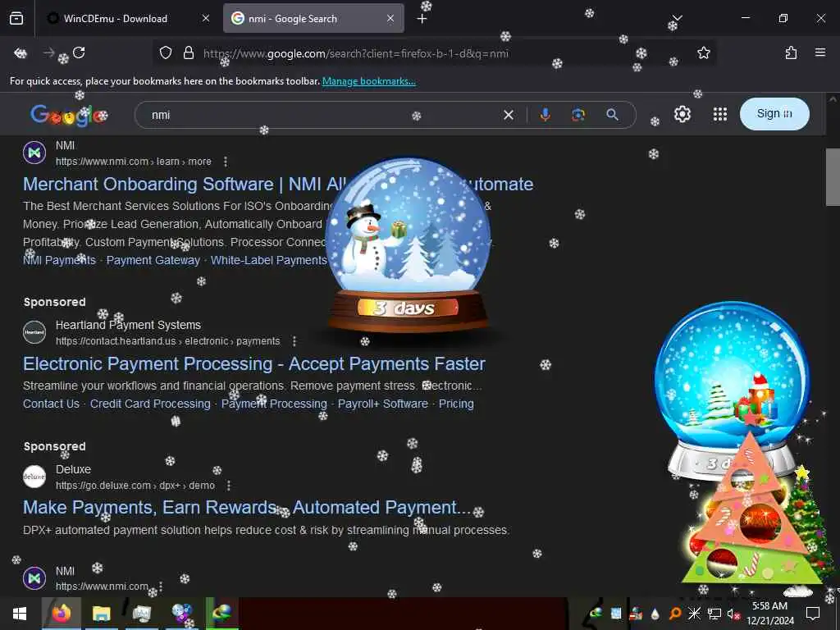Go to Google home via the logo
Image resolution: width=840 pixels, height=630 pixels.
pyautogui.click(x=69, y=115)
